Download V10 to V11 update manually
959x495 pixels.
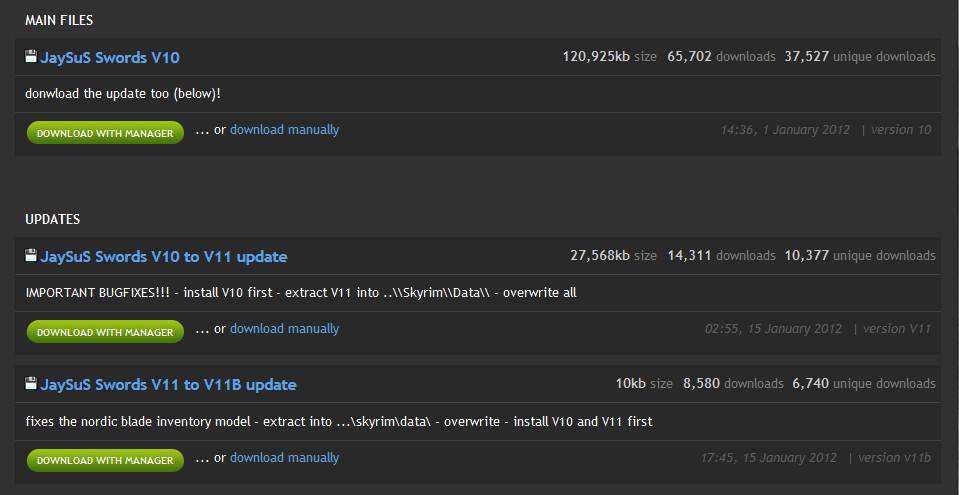[x=284, y=329]
